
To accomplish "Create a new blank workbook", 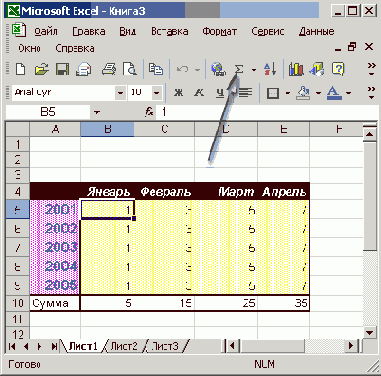I will pyautogui.click(x=21, y=69).
